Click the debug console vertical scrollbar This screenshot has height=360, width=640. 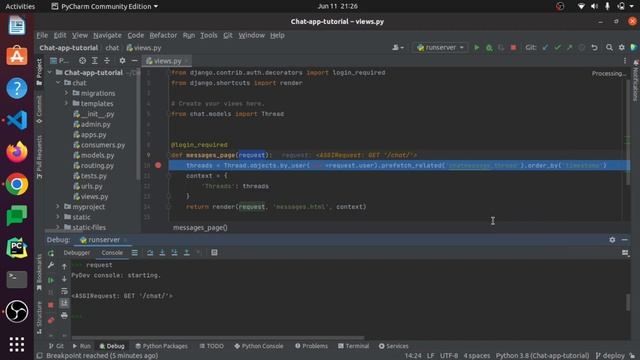628,302
